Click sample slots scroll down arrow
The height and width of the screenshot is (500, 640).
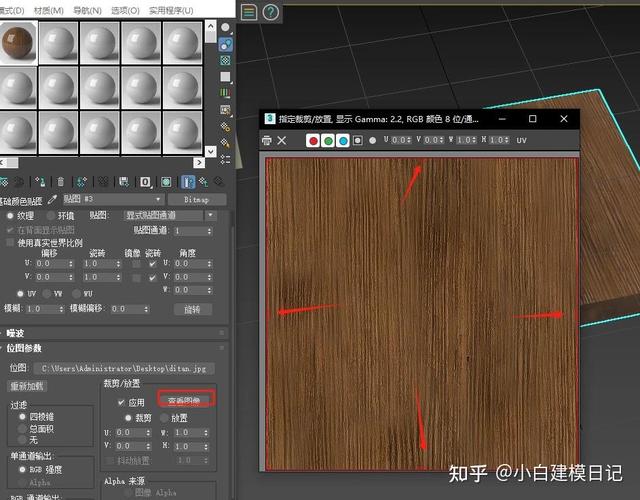210,151
